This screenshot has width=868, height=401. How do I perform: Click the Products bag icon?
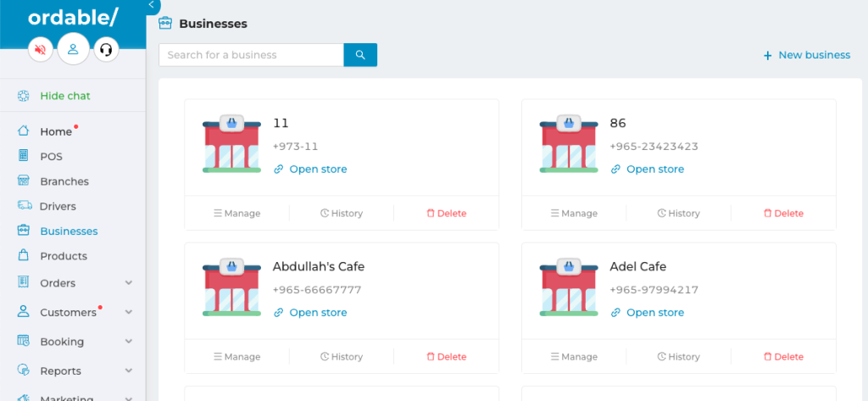click(23, 255)
